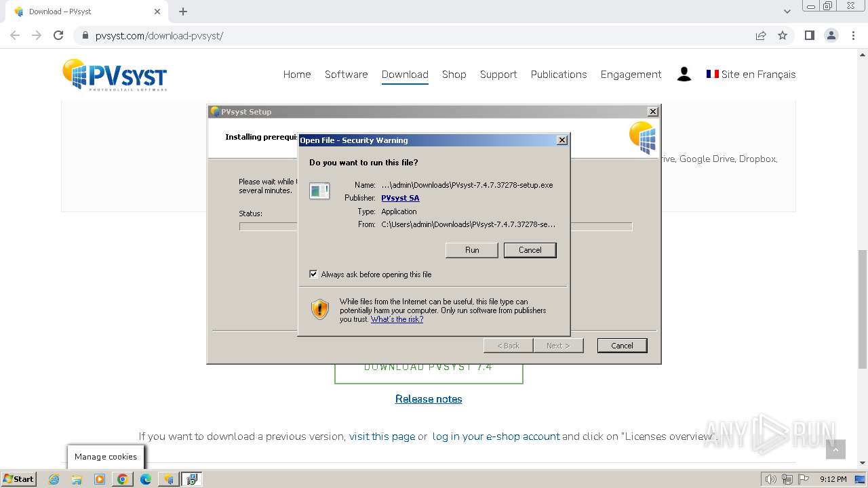Open the Chrome three-dot menu
Screen dimensions: 868x488
(853, 35)
